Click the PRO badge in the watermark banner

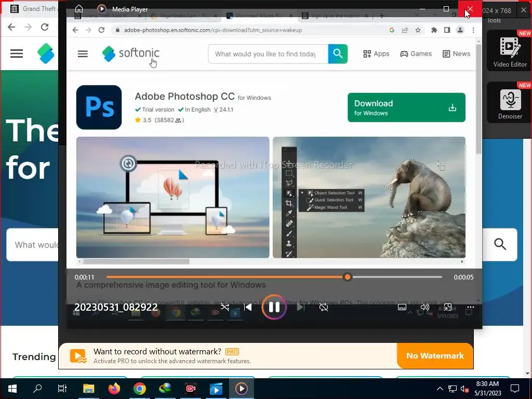(232, 352)
